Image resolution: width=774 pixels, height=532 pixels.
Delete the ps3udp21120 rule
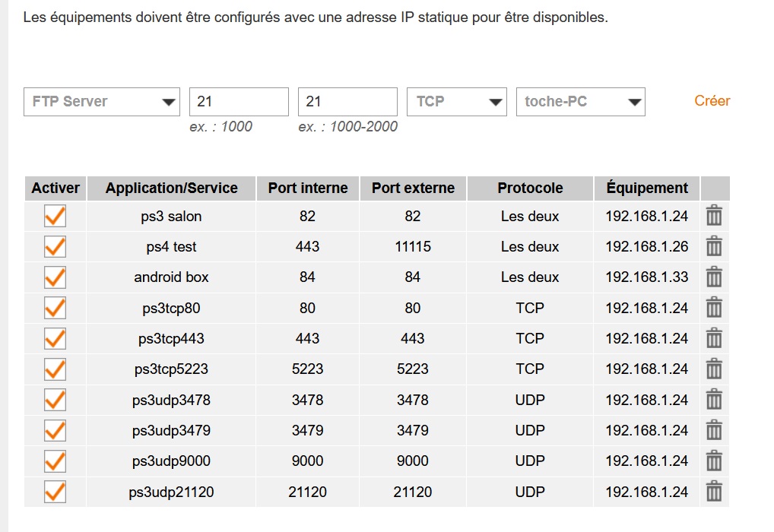[714, 492]
